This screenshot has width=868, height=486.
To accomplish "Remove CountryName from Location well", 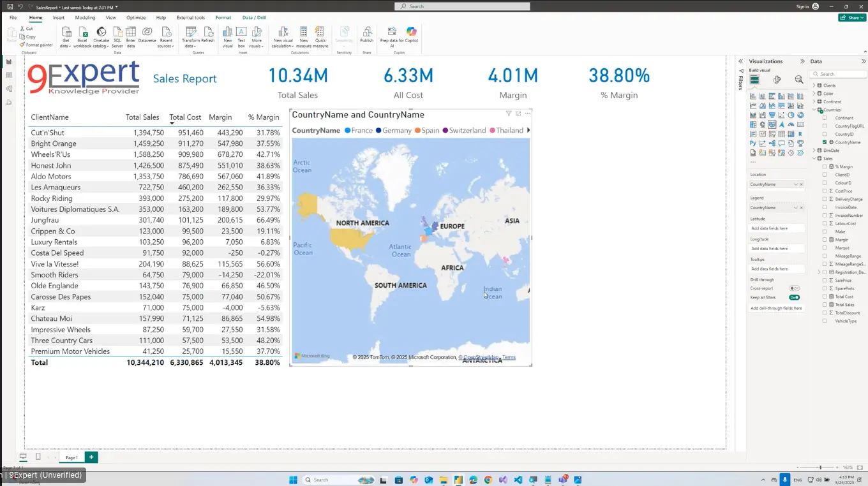I will 802,184.
